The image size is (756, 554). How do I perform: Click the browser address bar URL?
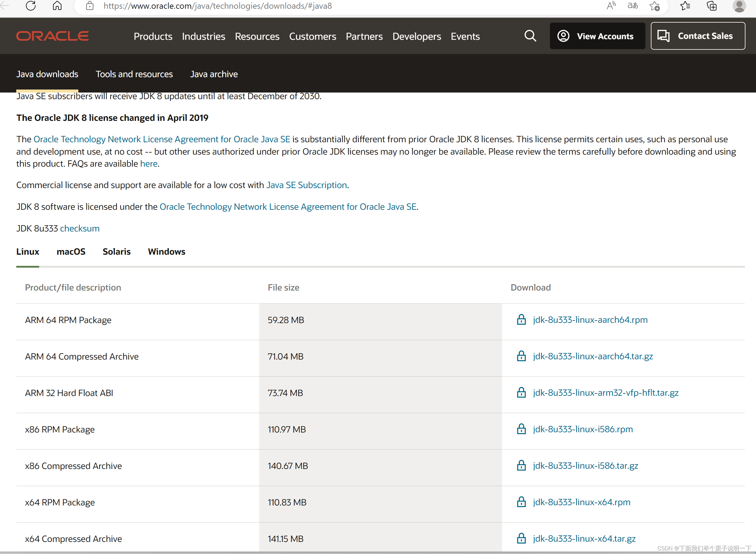click(x=218, y=6)
